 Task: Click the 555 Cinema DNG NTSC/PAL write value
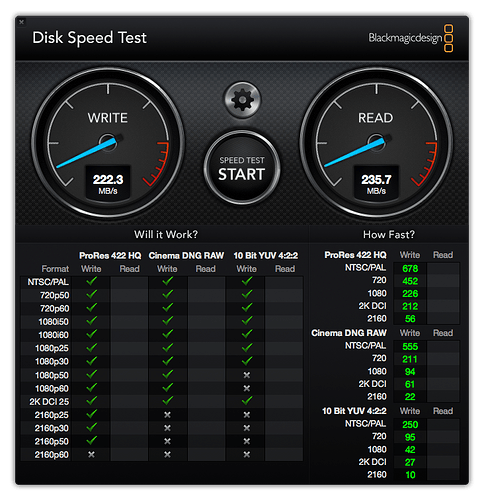tap(410, 347)
